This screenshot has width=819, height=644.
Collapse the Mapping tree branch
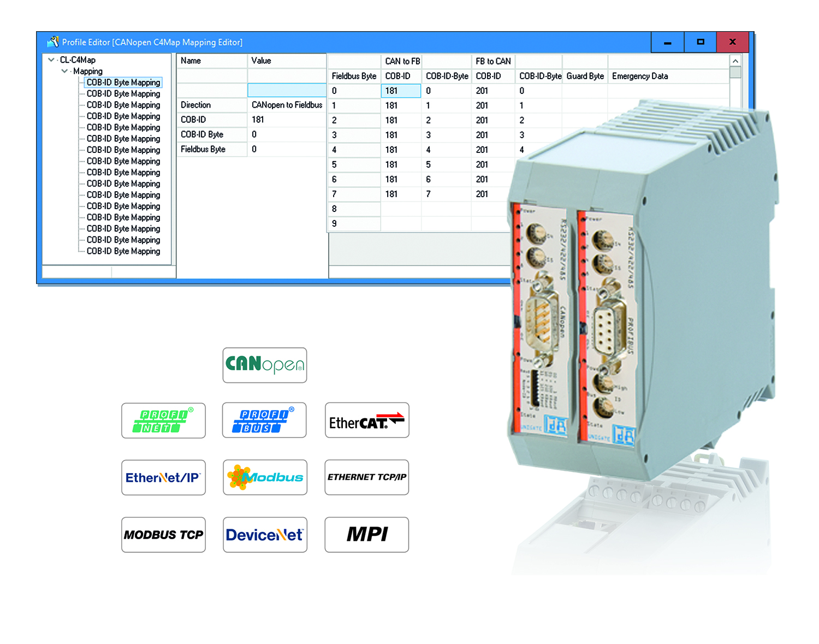coord(65,71)
